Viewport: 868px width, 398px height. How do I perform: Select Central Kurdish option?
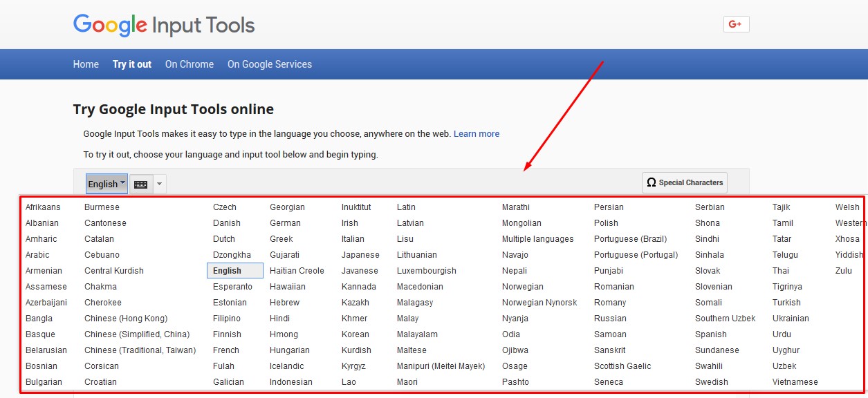click(x=114, y=271)
